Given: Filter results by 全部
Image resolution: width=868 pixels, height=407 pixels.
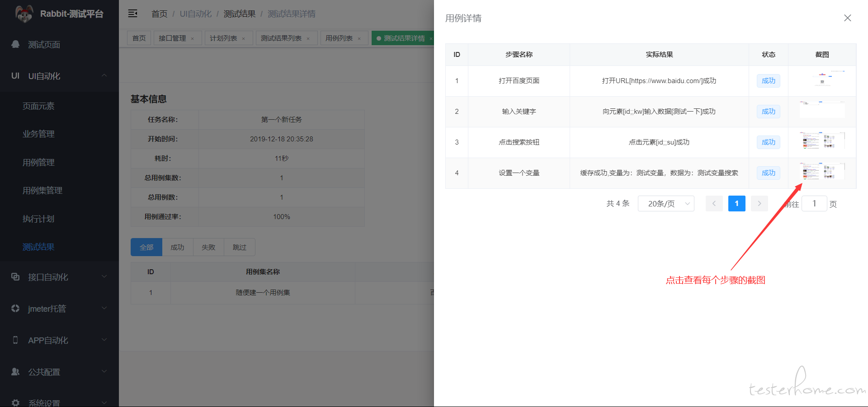Looking at the screenshot, I should pyautogui.click(x=146, y=247).
